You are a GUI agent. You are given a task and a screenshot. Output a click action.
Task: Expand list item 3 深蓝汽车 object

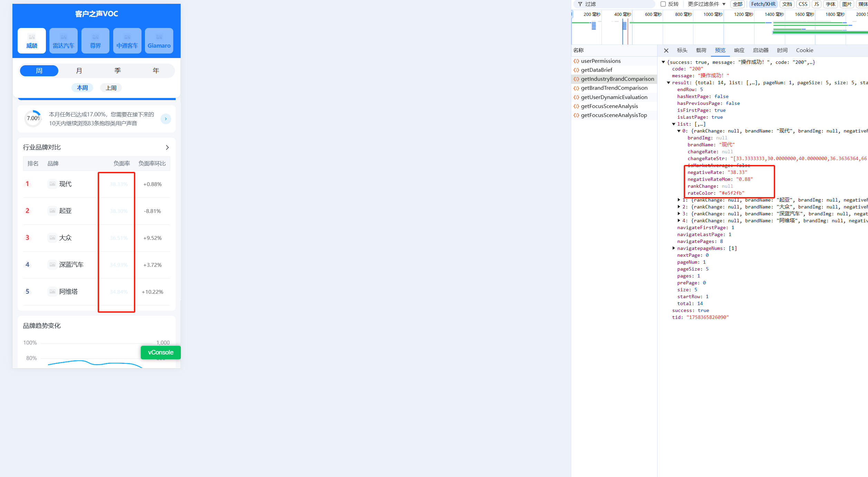[679, 214]
